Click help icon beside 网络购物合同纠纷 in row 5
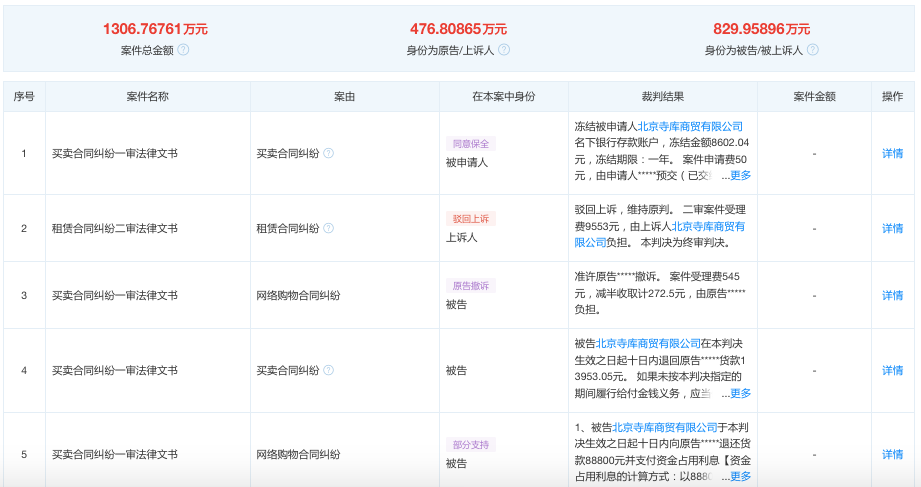The width and height of the screenshot is (921, 487). click(x=350, y=454)
